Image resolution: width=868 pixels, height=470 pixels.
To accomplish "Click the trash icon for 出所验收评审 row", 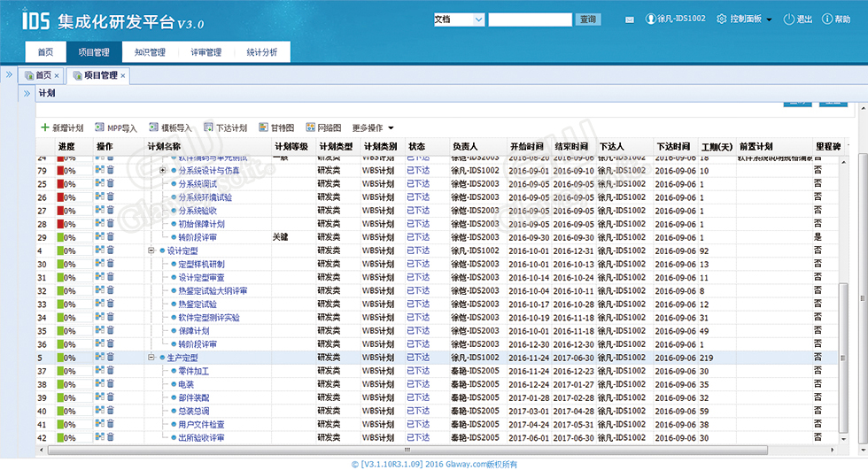I will 110,437.
